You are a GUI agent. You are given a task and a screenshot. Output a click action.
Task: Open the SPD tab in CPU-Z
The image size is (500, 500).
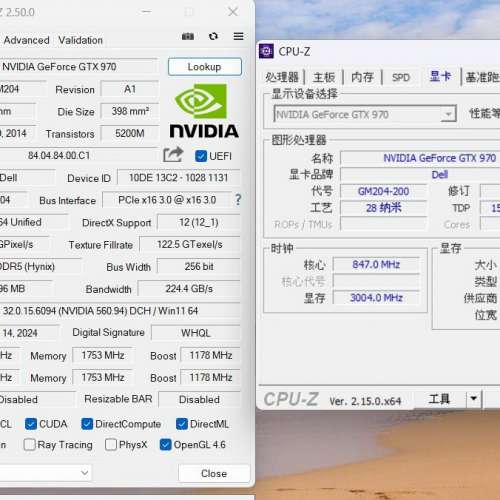[401, 77]
